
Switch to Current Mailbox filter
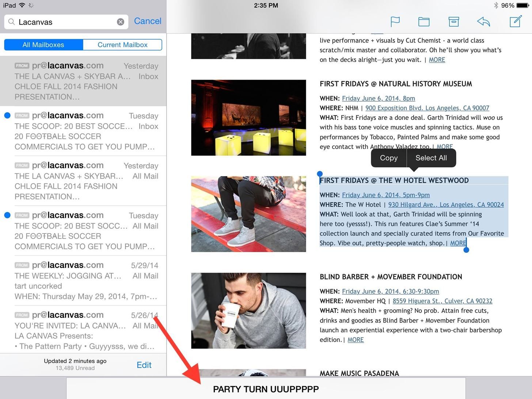click(x=122, y=45)
